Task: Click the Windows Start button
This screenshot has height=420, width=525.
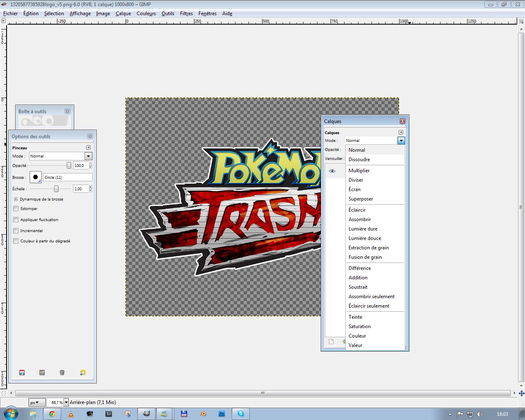Action: coord(11,413)
